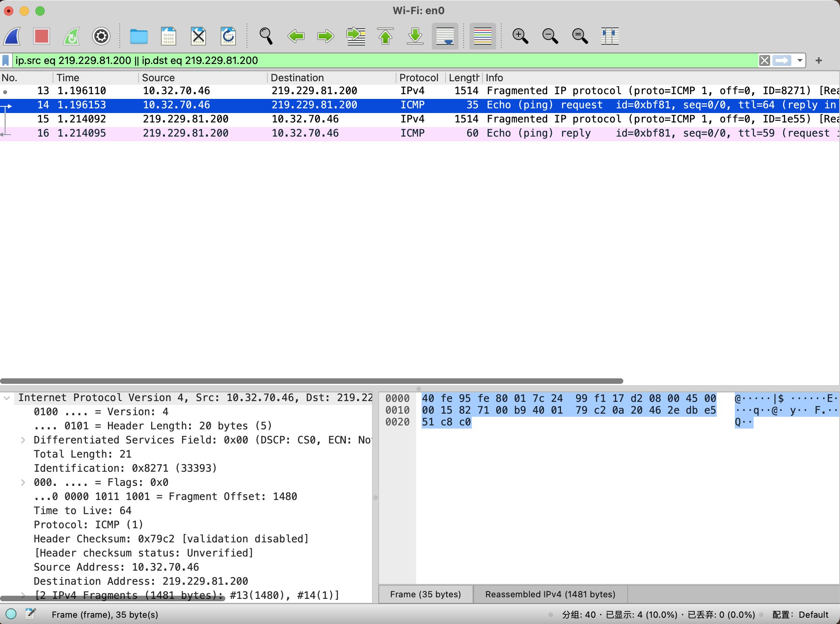Viewport: 840px width, 624px height.
Task: Edit the display filter expression field
Action: pos(385,60)
